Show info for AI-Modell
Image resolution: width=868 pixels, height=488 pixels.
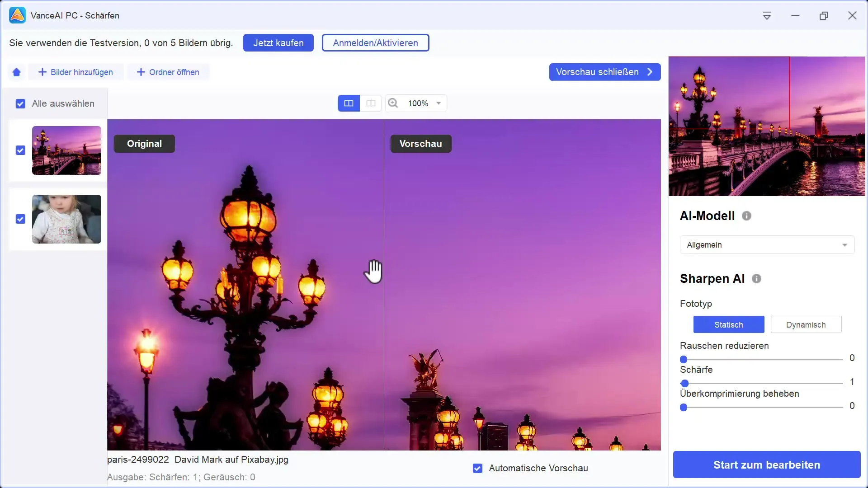[746, 216]
